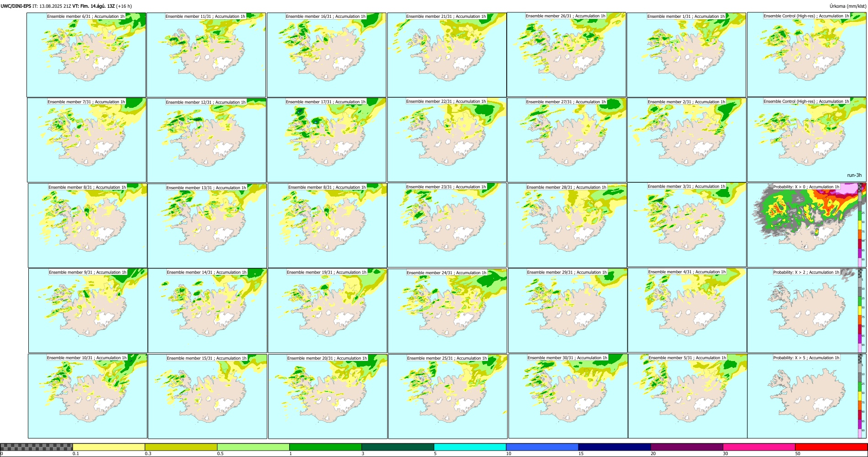
Task: Click the Ensemble member 24/31 map
Action: 447,311
